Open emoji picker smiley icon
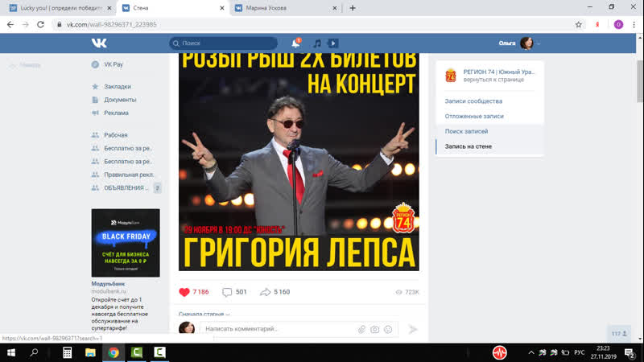The height and width of the screenshot is (362, 644). [388, 329]
